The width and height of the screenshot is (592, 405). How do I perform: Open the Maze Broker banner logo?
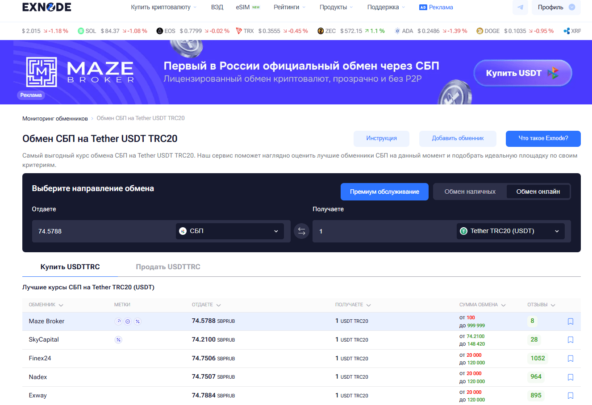tap(80, 72)
